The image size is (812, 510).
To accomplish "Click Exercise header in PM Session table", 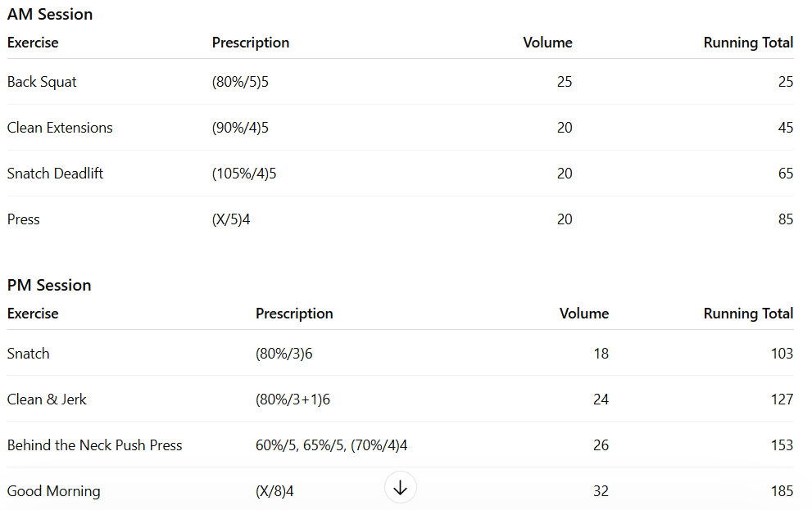I will click(x=33, y=314).
